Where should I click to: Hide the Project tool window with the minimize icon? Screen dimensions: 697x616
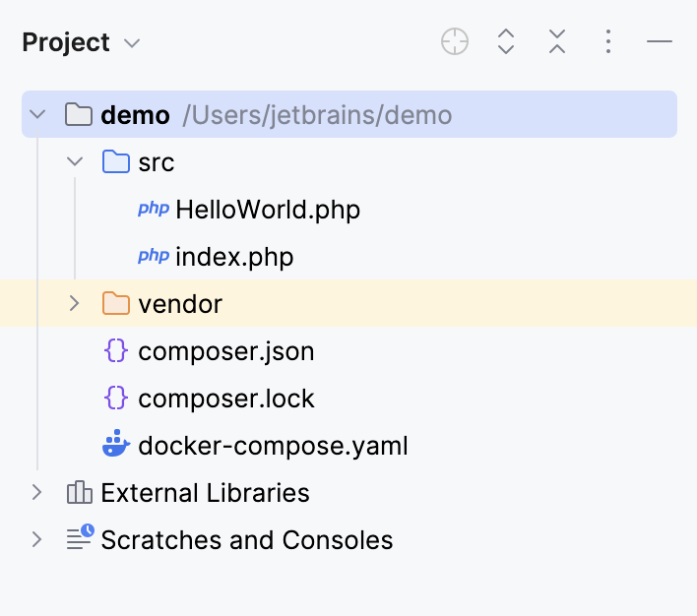click(x=660, y=41)
